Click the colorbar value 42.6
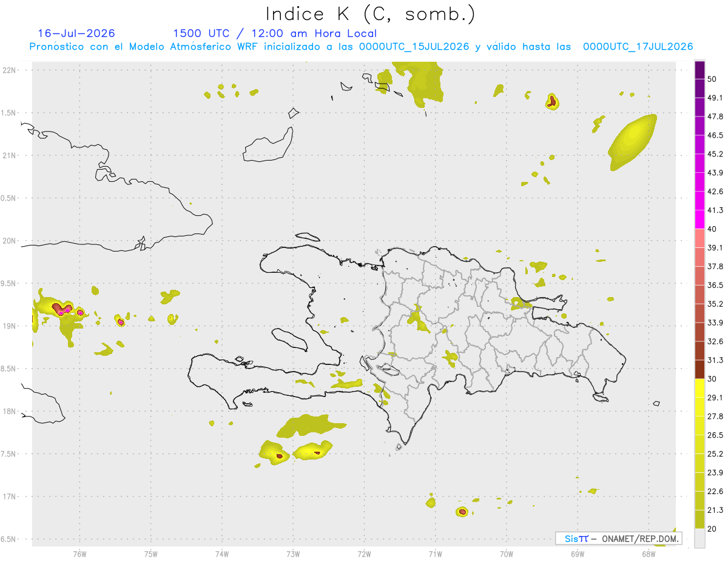Image resolution: width=728 pixels, height=562 pixels. pyautogui.click(x=715, y=192)
